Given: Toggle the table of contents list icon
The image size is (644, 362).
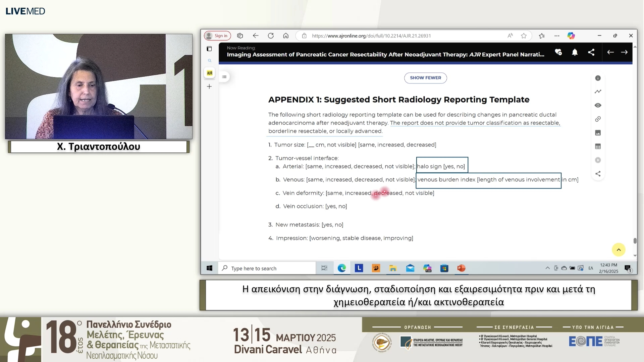Looking at the screenshot, I should click(224, 77).
